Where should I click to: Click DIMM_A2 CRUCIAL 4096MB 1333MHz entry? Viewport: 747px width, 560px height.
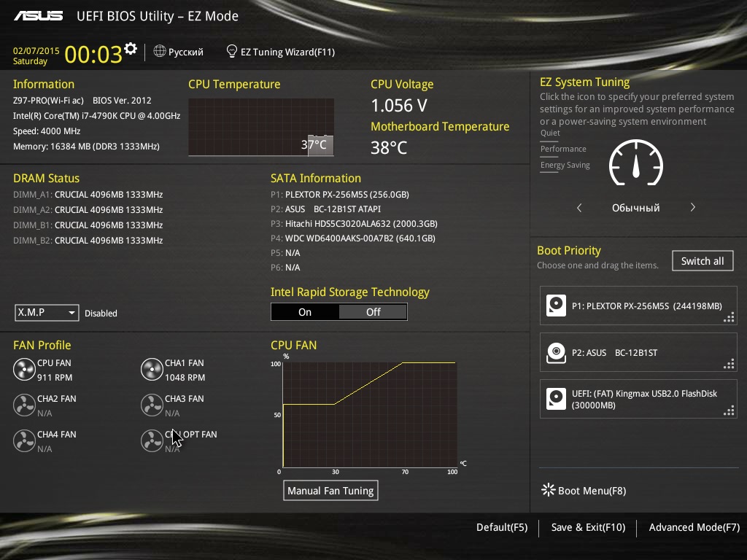[x=88, y=209]
